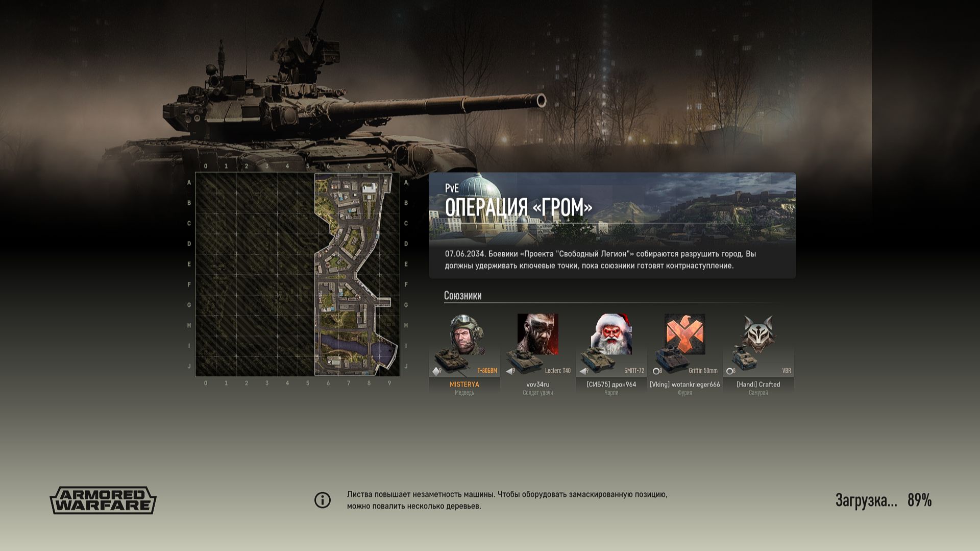Click wotankrieger666's orange eagle emblem avatar
Screen dimensions: 980x551
(684, 334)
